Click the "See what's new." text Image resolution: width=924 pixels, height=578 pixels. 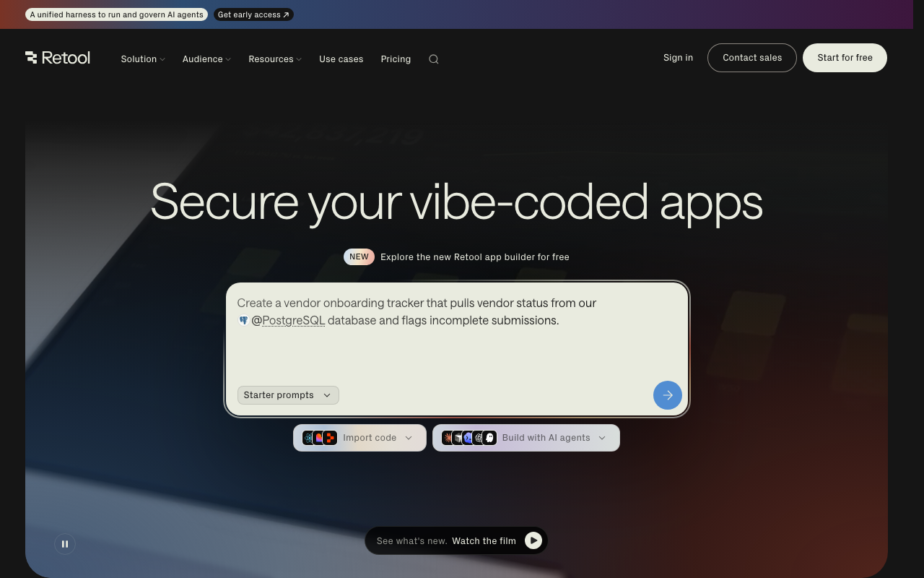pyautogui.click(x=411, y=540)
